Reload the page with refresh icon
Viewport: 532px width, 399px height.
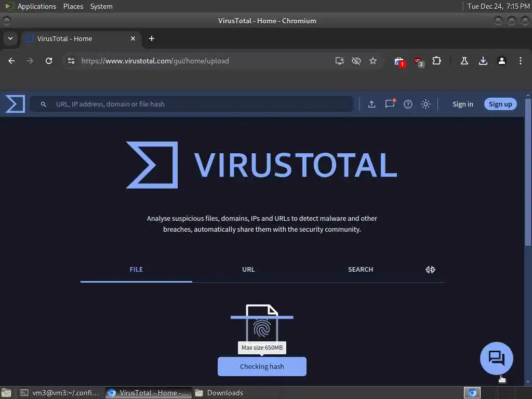tap(49, 61)
